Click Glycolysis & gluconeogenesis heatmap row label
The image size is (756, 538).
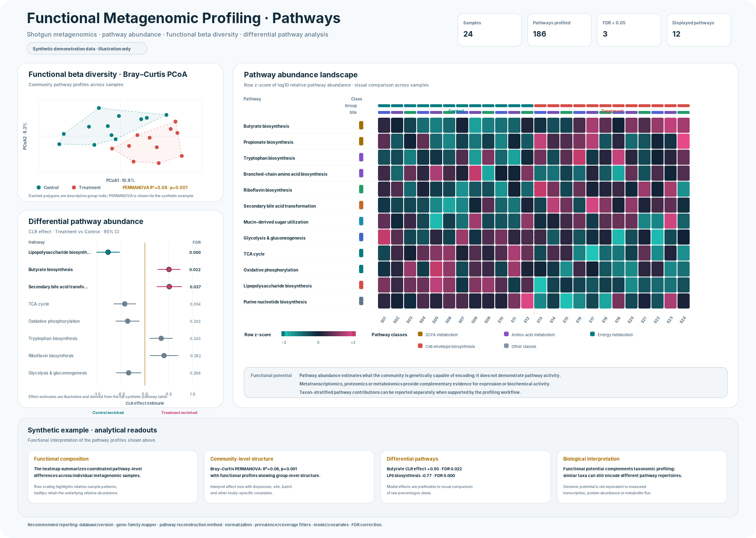tap(274, 238)
